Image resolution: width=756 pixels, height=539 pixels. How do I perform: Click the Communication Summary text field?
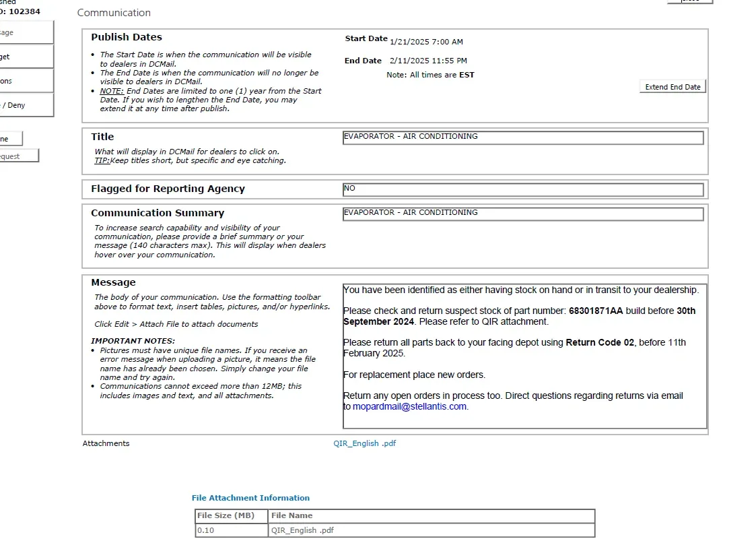(523, 214)
